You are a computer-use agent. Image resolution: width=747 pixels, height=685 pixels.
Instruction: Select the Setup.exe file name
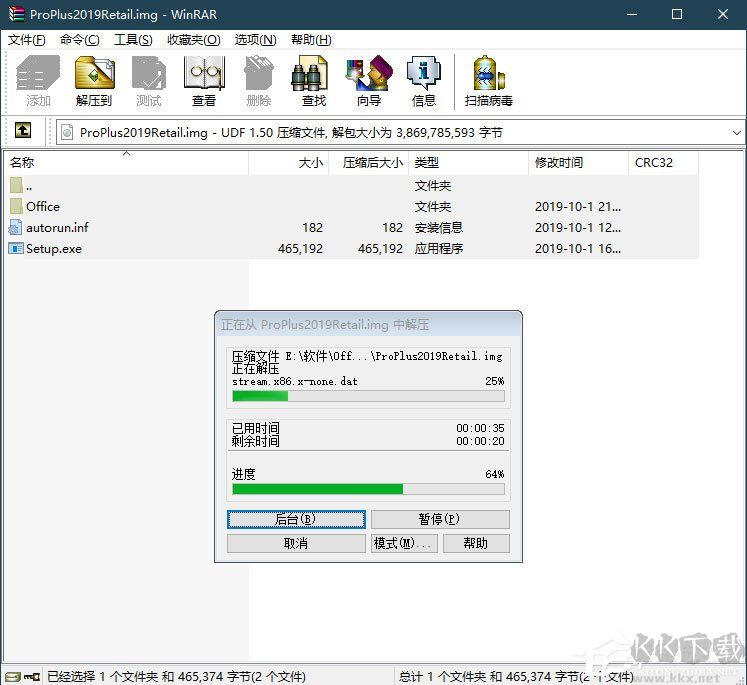[54, 249]
